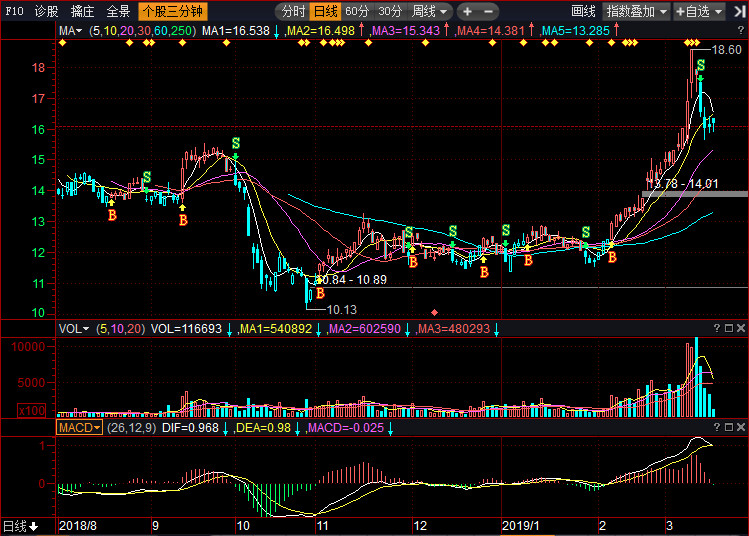Click the B buy marker near the 10.13 low
The height and width of the screenshot is (536, 749).
coord(320,294)
